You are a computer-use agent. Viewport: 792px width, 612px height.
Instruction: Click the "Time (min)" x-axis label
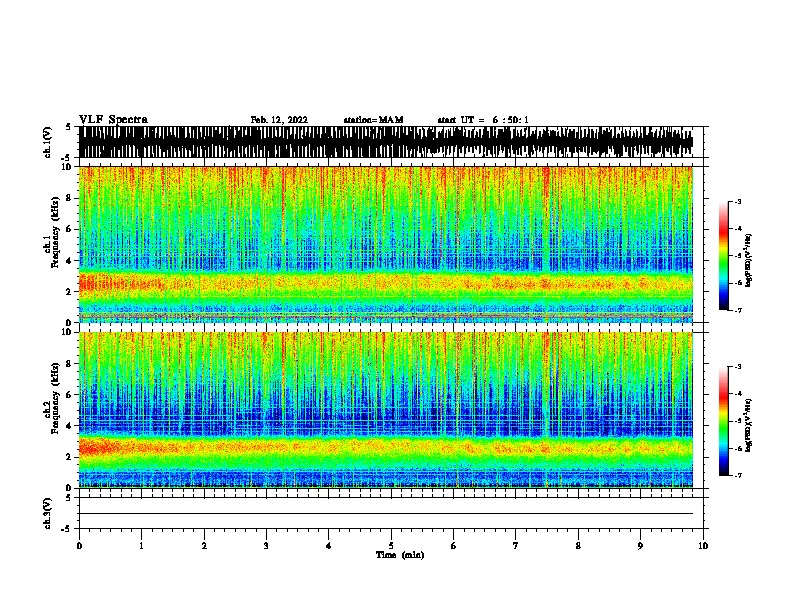coord(400,555)
